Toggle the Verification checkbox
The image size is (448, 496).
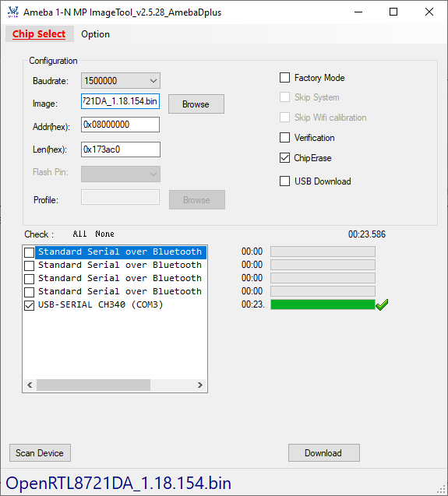284,138
